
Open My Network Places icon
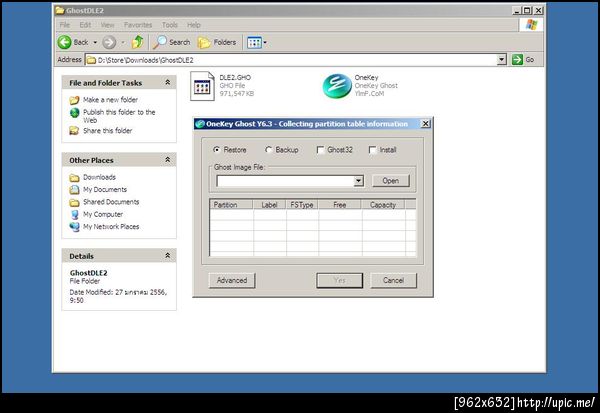74,227
